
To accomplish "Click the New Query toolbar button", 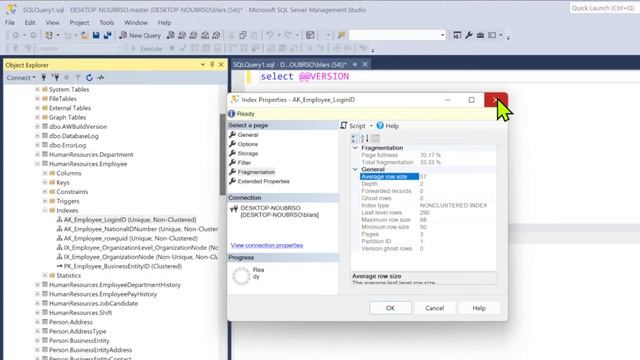I will tap(140, 36).
